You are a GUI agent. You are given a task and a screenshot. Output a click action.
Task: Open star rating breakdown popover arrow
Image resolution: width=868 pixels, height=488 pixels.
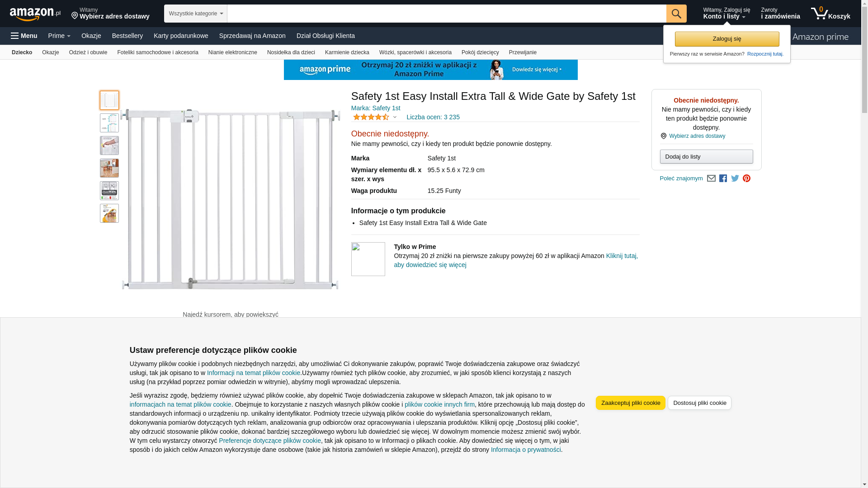pyautogui.click(x=395, y=117)
